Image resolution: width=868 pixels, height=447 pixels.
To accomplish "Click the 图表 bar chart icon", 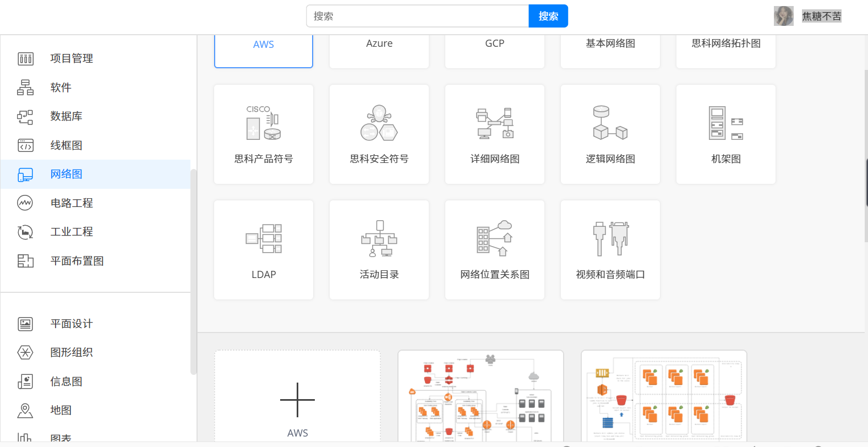I will [x=25, y=438].
